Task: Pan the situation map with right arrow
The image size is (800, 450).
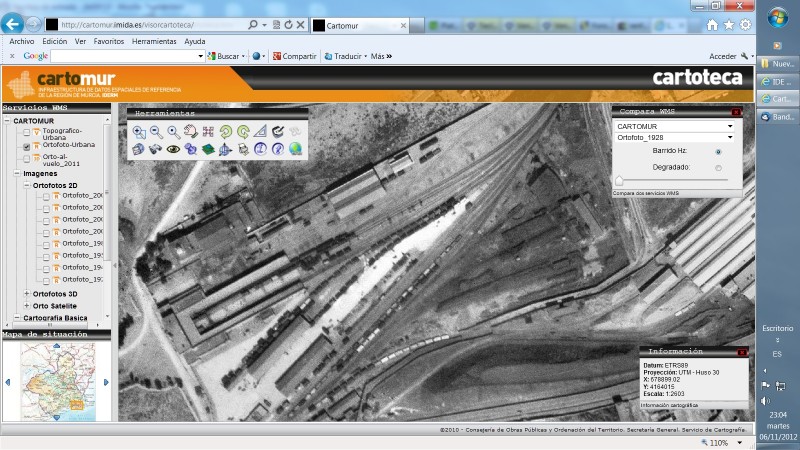Action: pos(106,382)
